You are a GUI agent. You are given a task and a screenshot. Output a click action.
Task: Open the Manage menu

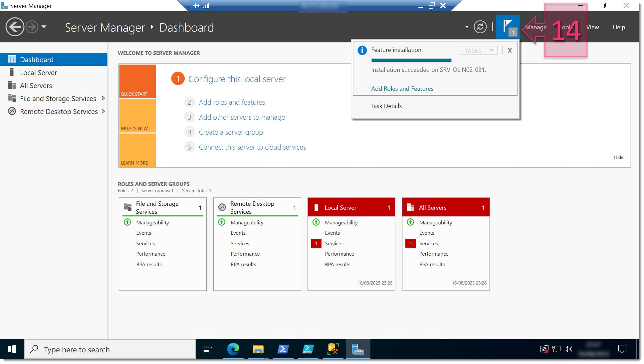coord(536,27)
